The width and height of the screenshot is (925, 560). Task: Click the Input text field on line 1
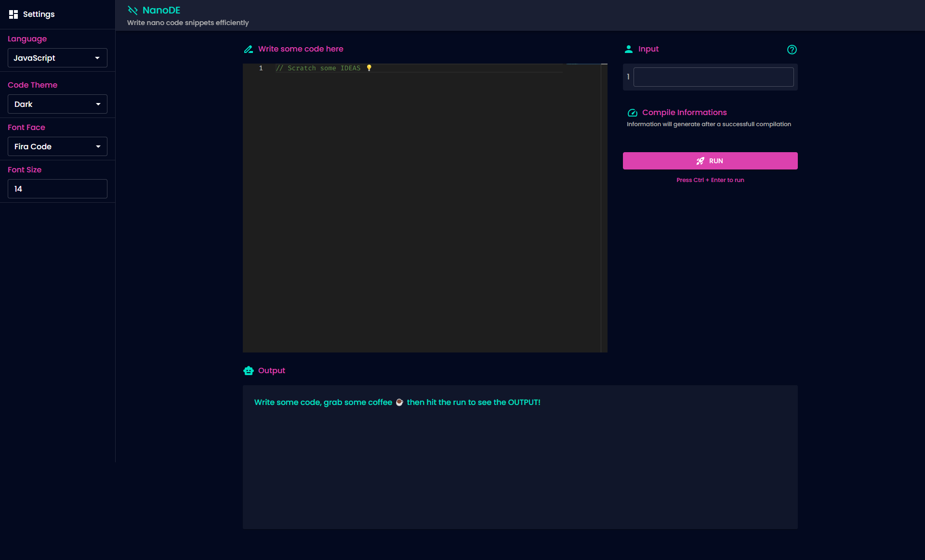tap(713, 77)
